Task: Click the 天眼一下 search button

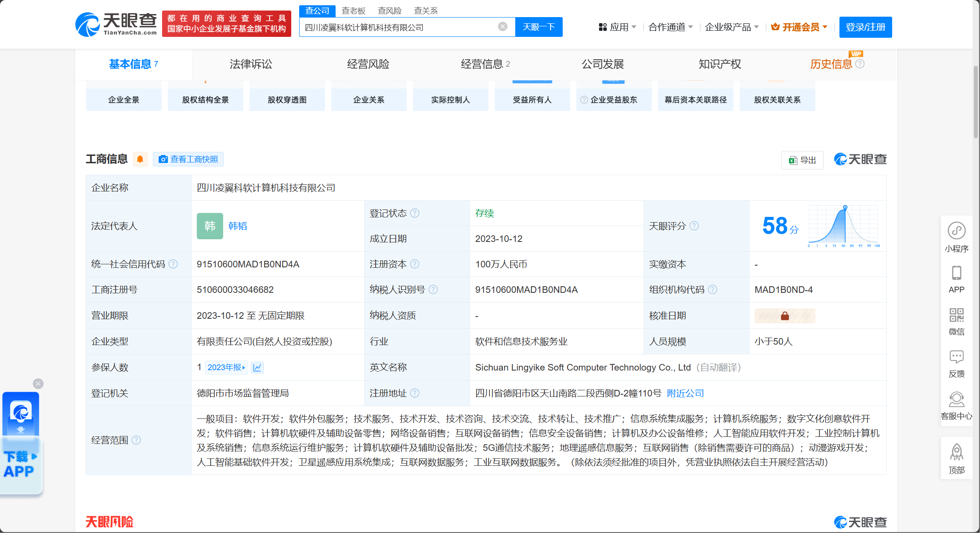Action: pos(539,27)
